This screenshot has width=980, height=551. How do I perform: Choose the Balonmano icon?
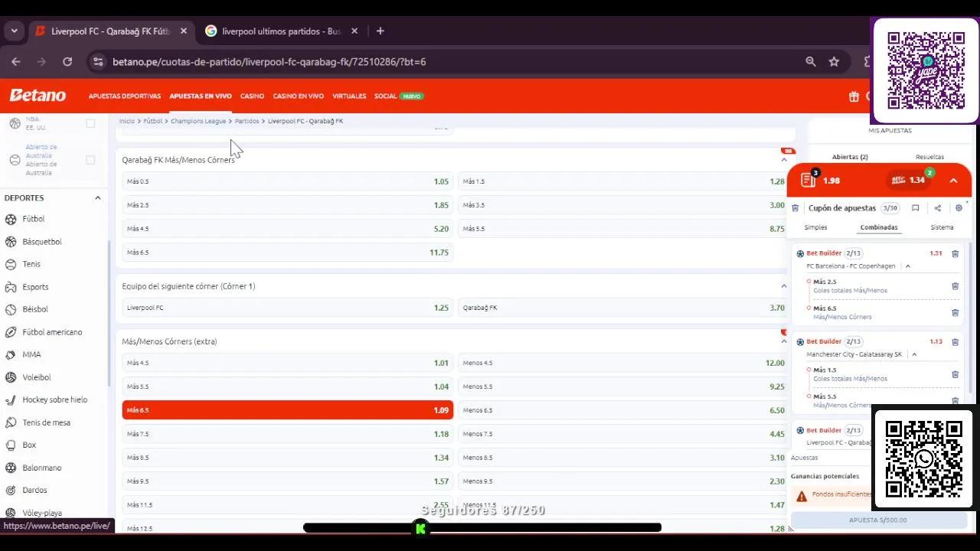(11, 468)
